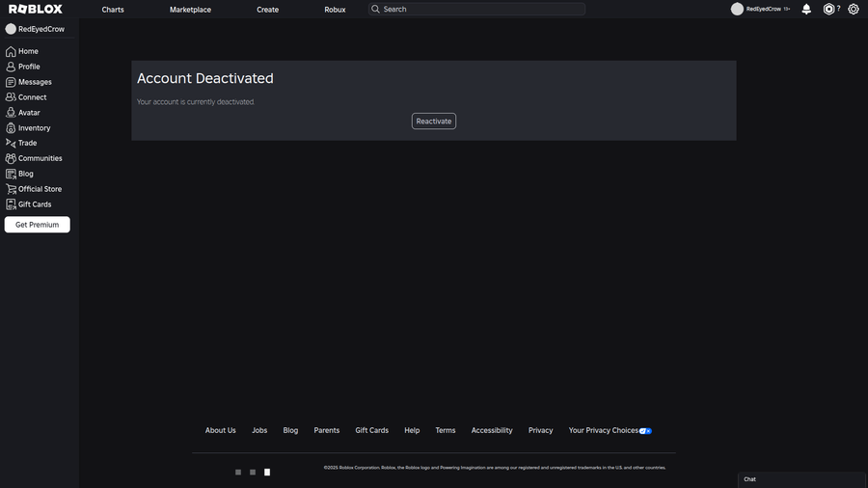
Task: Open Profile from the sidebar
Action: (23, 67)
